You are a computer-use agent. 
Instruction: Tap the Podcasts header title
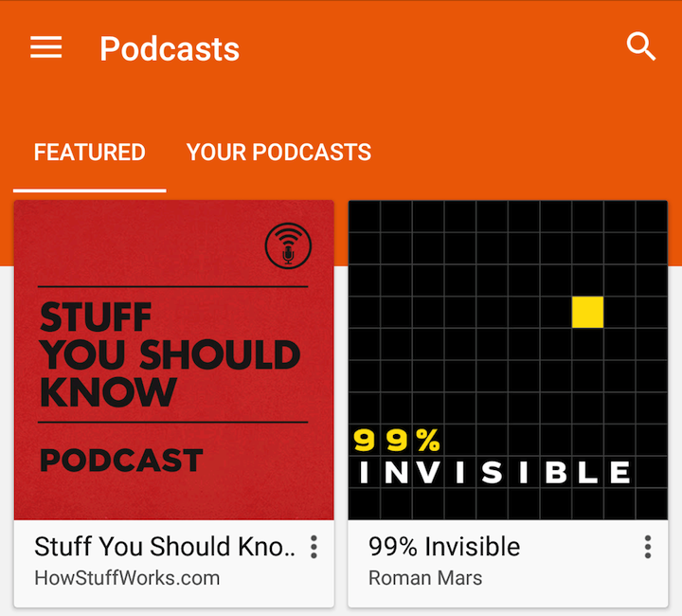(170, 48)
